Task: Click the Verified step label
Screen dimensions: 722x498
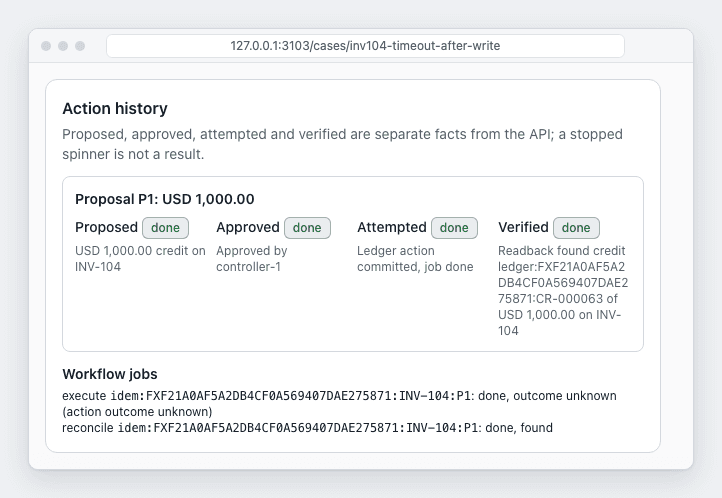Action: [x=523, y=227]
